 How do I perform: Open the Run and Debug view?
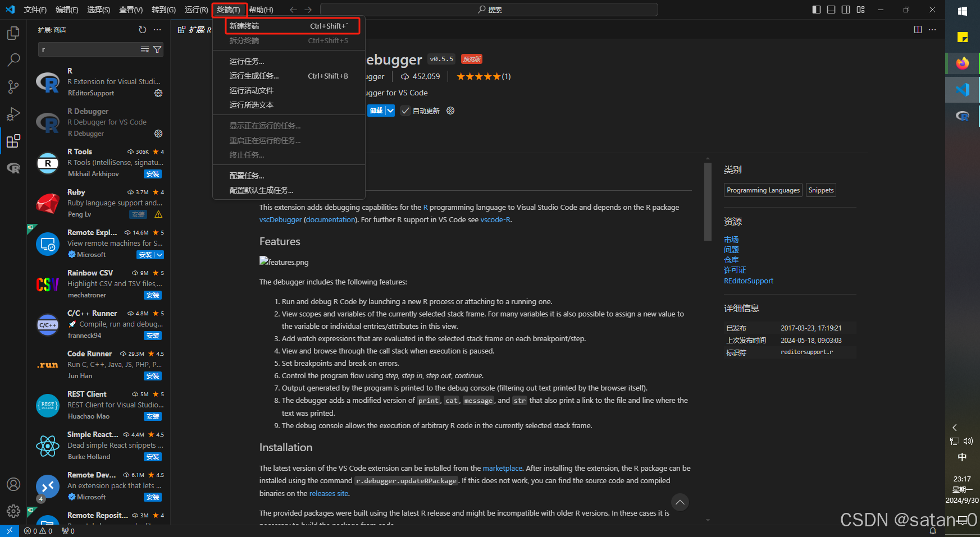[x=13, y=114]
